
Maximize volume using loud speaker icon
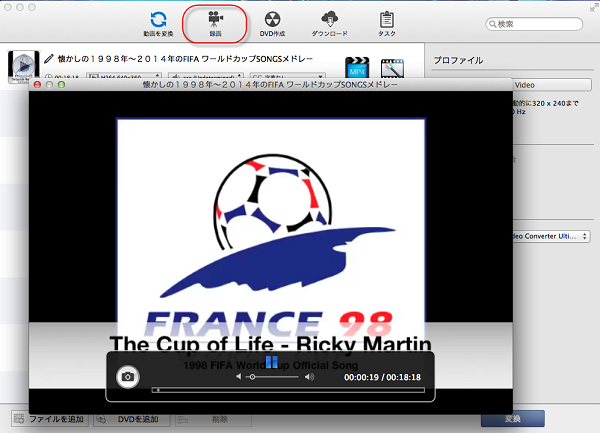point(309,377)
